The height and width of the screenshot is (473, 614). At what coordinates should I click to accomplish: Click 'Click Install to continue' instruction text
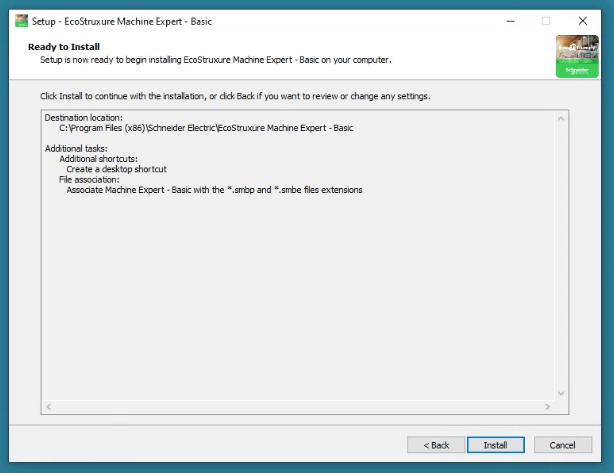coord(235,96)
